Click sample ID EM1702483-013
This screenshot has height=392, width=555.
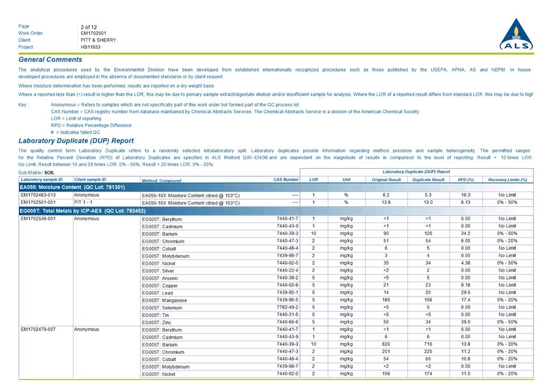tap(38, 195)
